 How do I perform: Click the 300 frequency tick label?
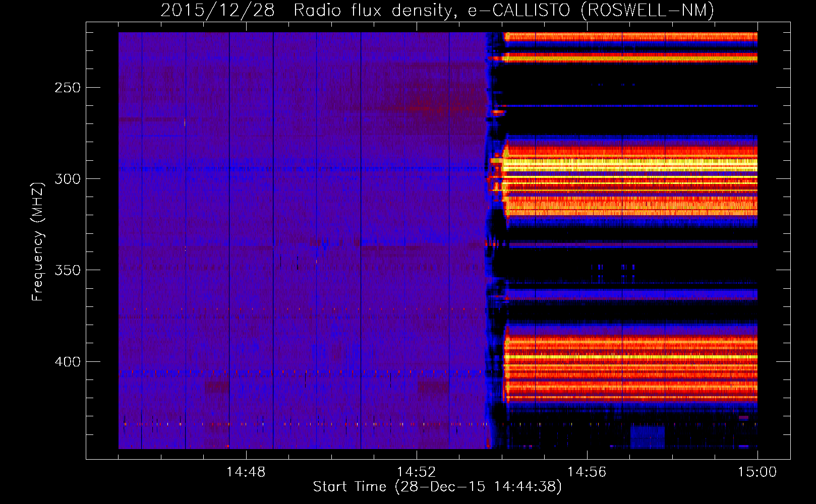tap(67, 179)
